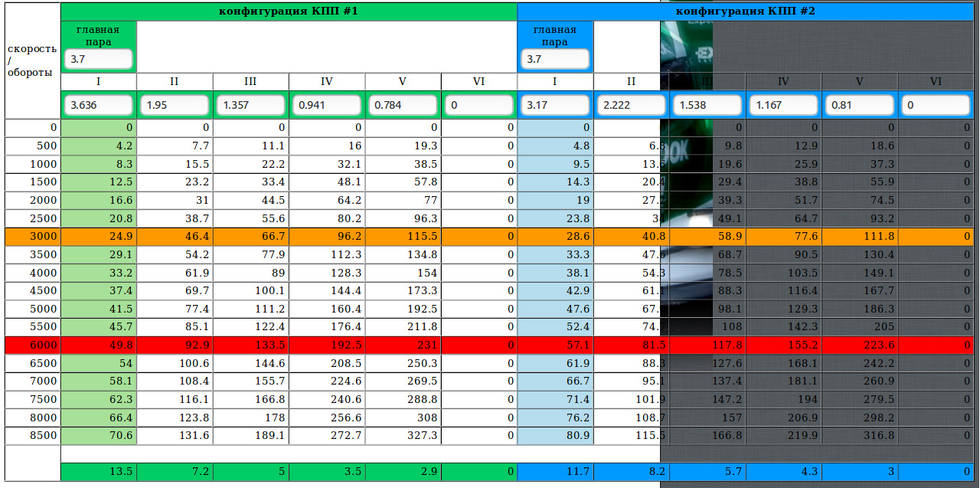
Task: Focus the gear III ratio field showing 1.357
Action: [251, 105]
